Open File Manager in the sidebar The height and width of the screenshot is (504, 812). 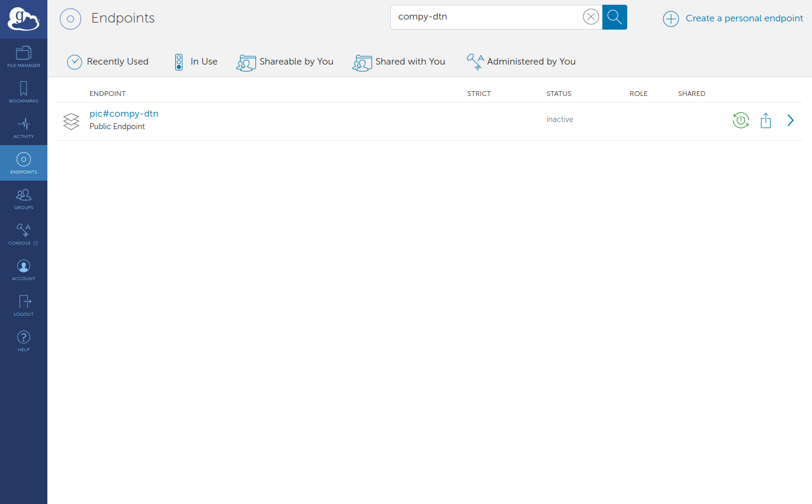(24, 56)
